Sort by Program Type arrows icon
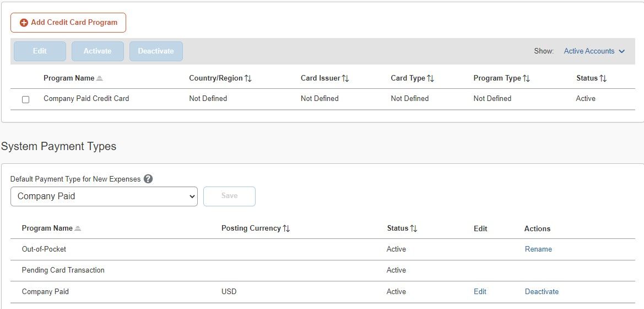This screenshot has height=309, width=644. pyautogui.click(x=526, y=78)
